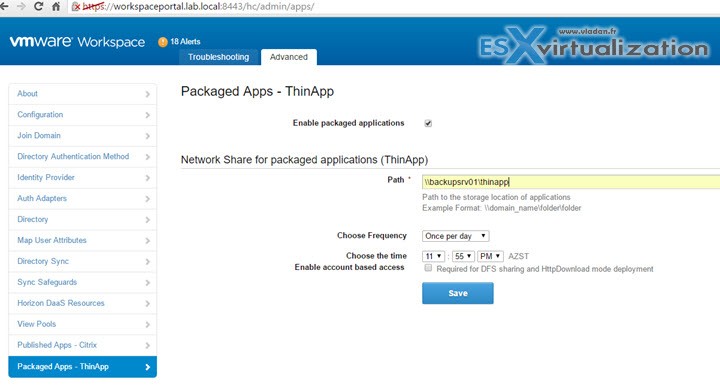Click the chevron arrow in the Sync Safeguards row
This screenshot has width=720, height=389.
click(x=147, y=282)
